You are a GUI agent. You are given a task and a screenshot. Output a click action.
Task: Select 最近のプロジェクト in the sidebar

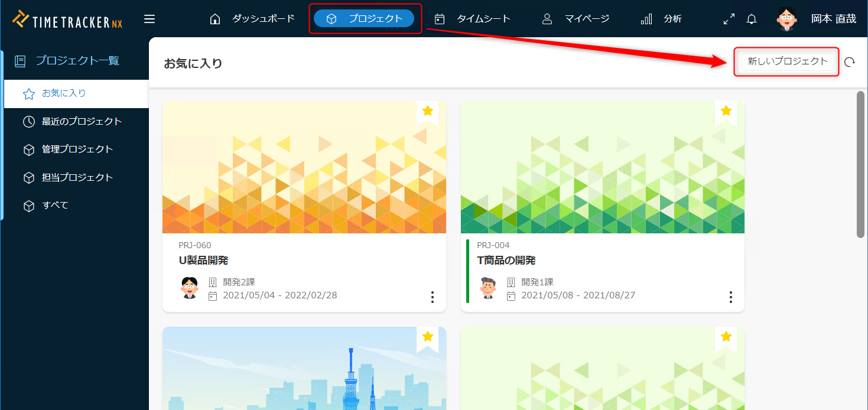tap(82, 122)
